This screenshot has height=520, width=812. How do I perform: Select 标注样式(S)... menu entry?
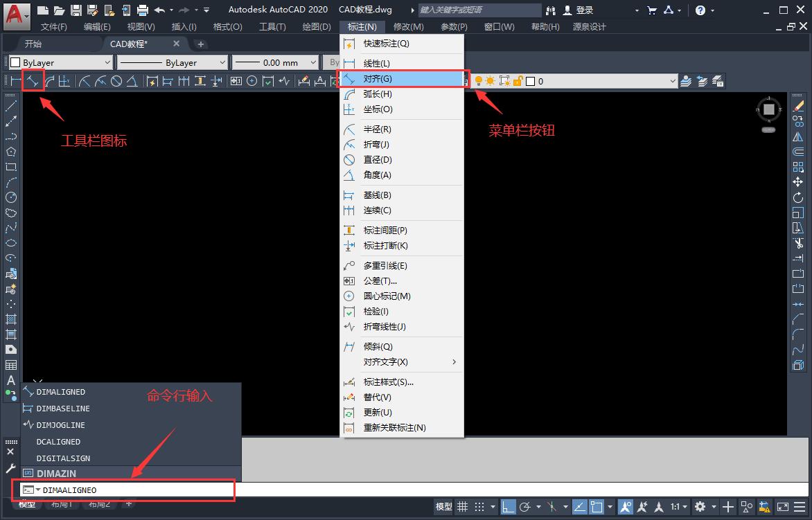click(401, 382)
